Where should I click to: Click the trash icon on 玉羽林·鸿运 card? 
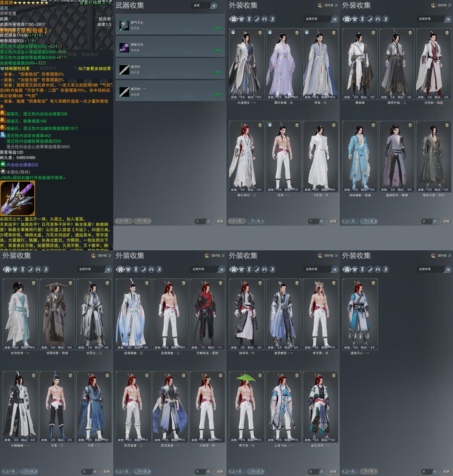point(447,33)
